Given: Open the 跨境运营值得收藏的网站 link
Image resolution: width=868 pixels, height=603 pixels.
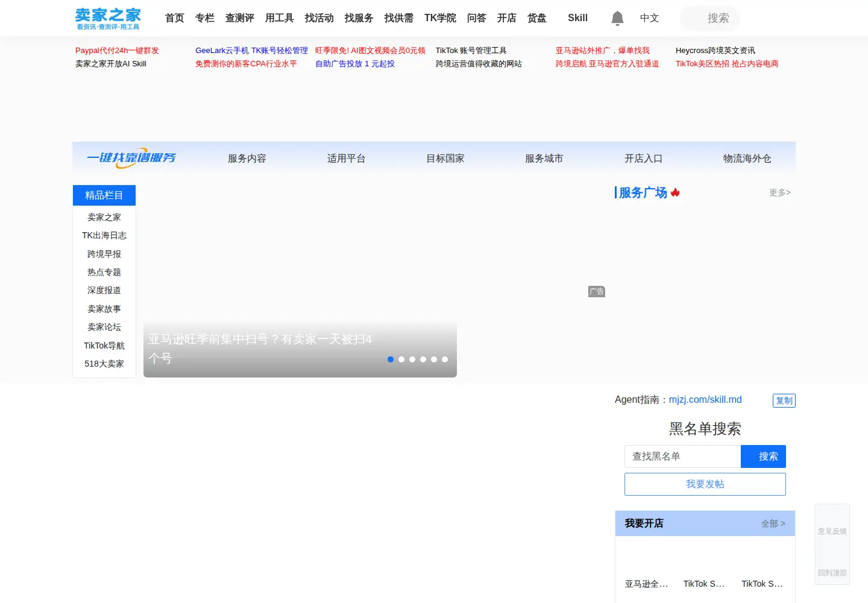Looking at the screenshot, I should 479,64.
